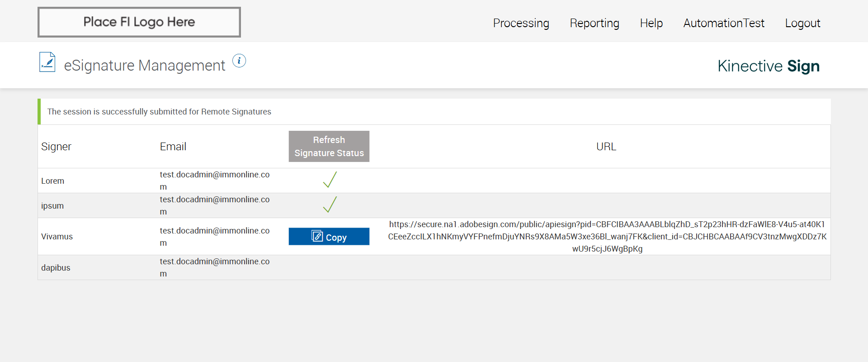The width and height of the screenshot is (868, 362).
Task: Click the Email column header
Action: [x=173, y=147]
